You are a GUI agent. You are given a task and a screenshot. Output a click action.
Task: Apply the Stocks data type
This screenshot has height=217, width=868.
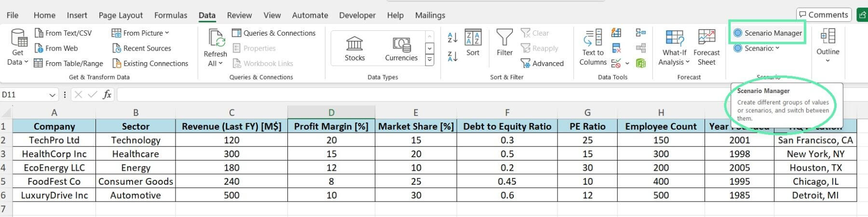click(x=354, y=49)
